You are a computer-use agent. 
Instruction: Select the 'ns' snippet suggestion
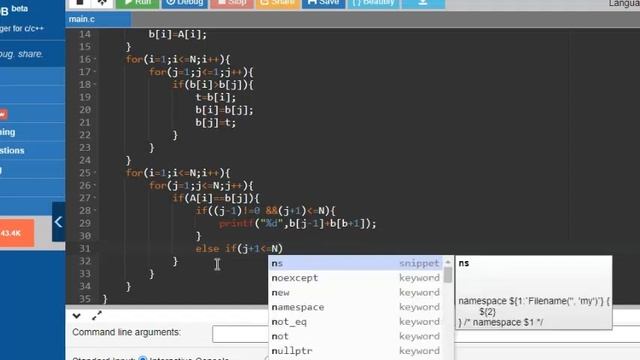(356, 263)
